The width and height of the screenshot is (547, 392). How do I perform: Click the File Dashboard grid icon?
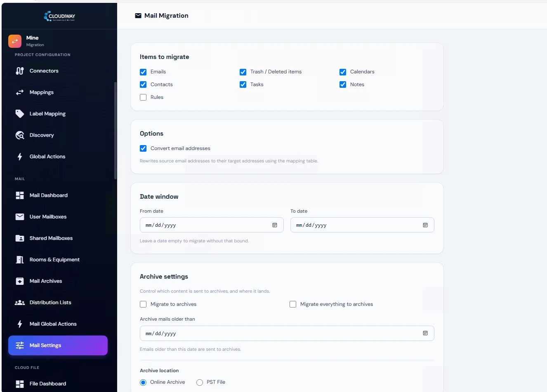20,384
